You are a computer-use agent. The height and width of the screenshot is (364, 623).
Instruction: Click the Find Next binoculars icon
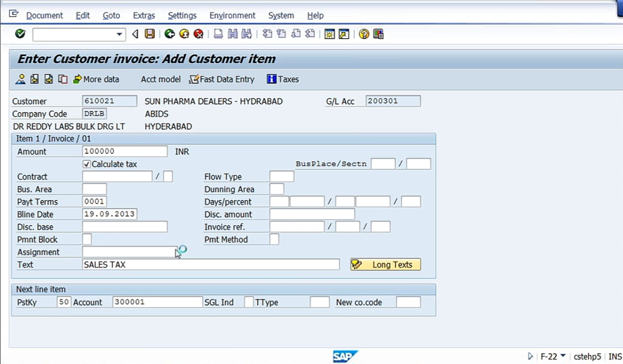click(x=247, y=34)
